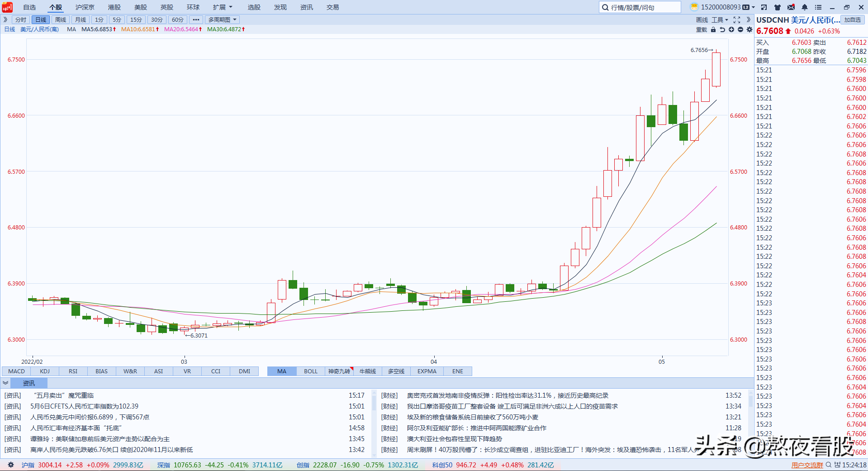Viewport: 868px width, 471px height.
Task: Click the search magnifier icon in search box
Action: [x=605, y=7]
